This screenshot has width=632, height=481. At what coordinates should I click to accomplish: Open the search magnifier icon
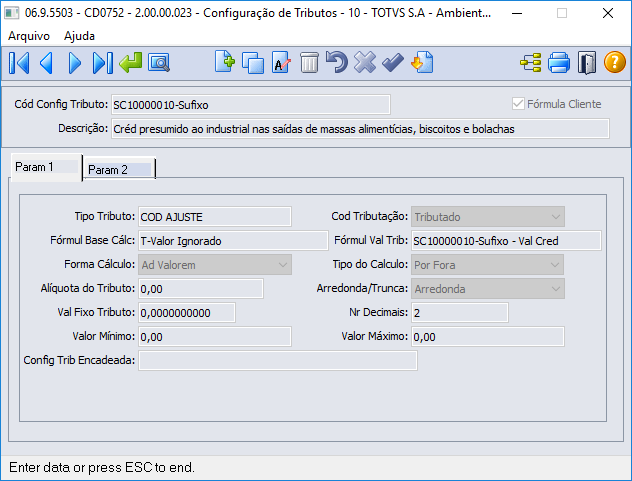pos(159,63)
